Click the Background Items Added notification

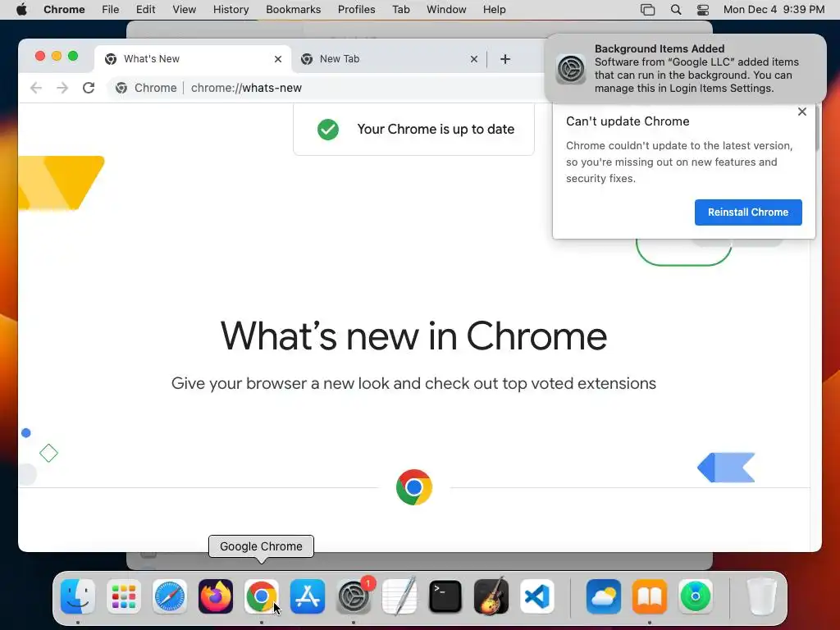point(686,69)
